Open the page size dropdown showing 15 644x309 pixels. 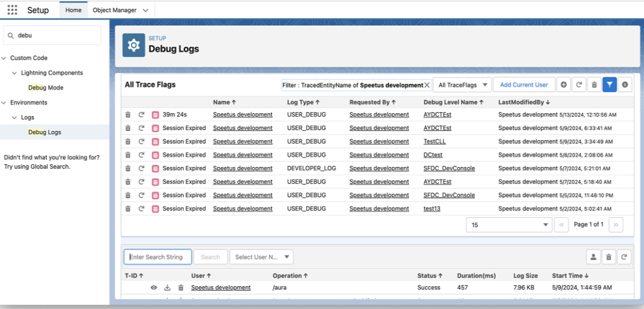[509, 225]
